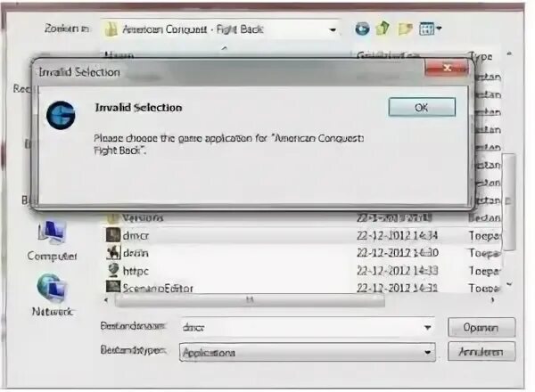The height and width of the screenshot is (392, 535).
Task: Close the Invalid Selection dialog with X
Action: [447, 68]
